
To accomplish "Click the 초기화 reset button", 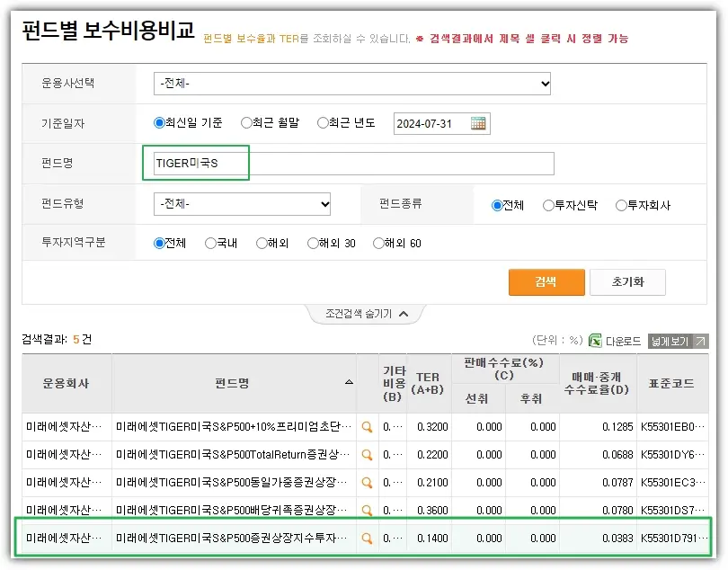I will (x=627, y=281).
